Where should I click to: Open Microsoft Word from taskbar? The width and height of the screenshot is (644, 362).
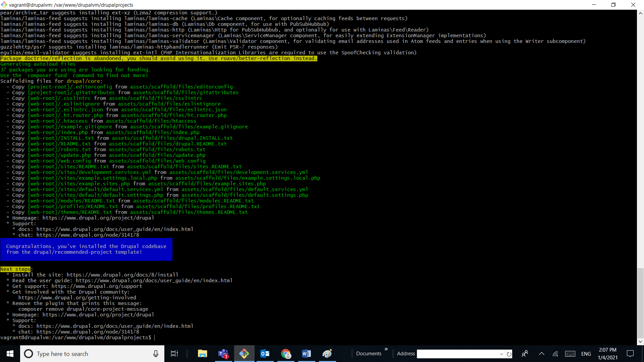coord(307,354)
